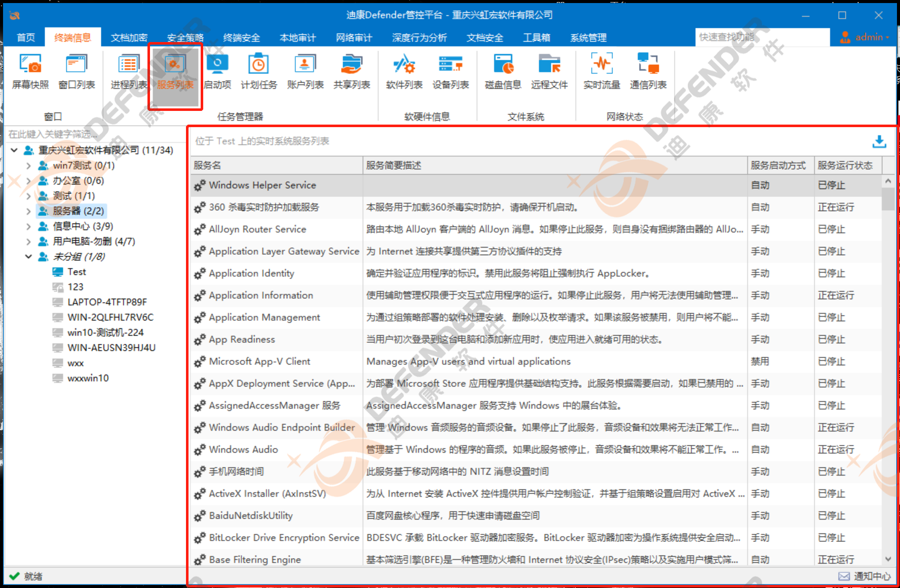Select the Microsoft App-V Client service
Screen dimensions: 900x588
[536, 362]
